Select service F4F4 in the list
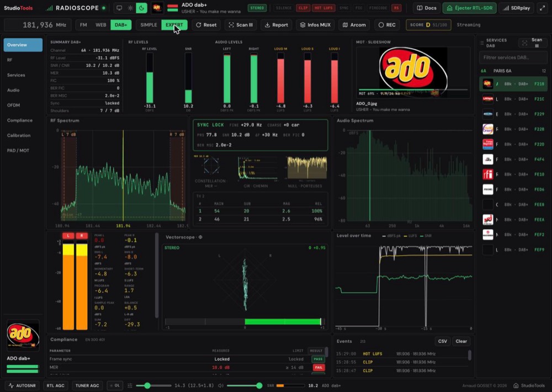Viewport: 552px width, 392px height. pyautogui.click(x=513, y=159)
